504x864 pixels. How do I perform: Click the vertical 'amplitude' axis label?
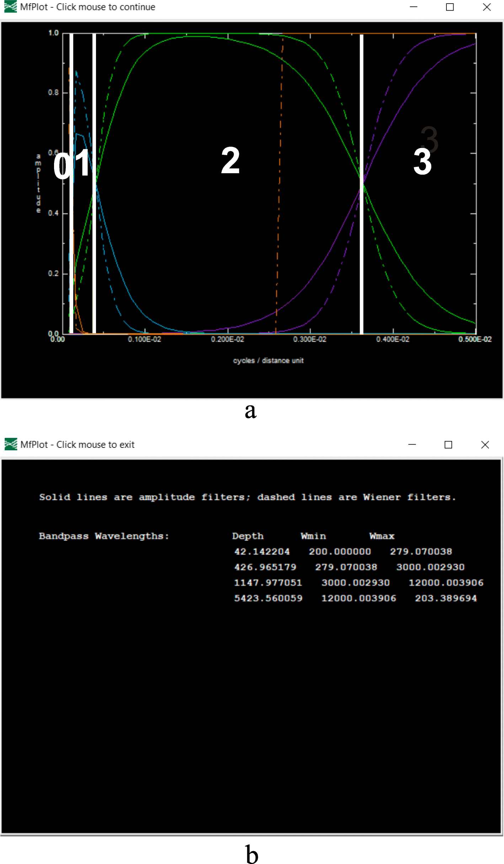click(38, 184)
